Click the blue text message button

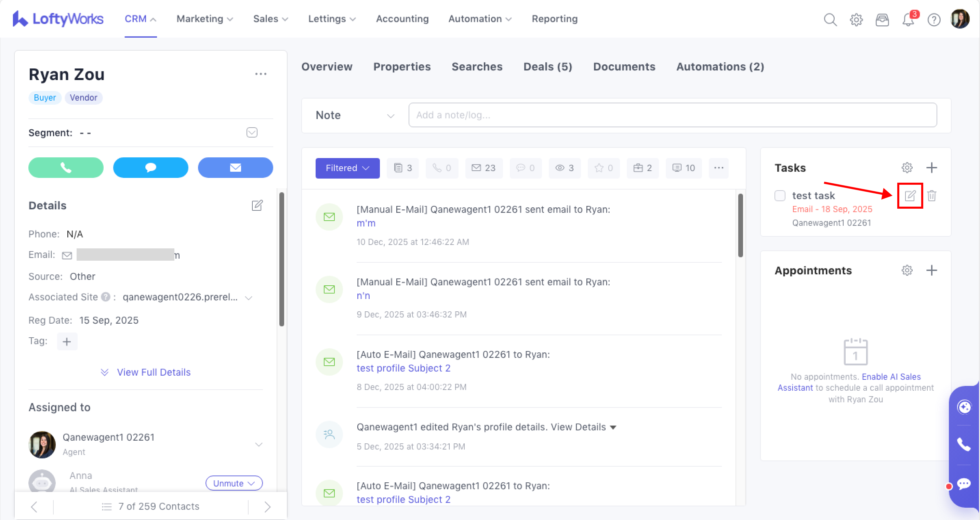[x=151, y=168]
